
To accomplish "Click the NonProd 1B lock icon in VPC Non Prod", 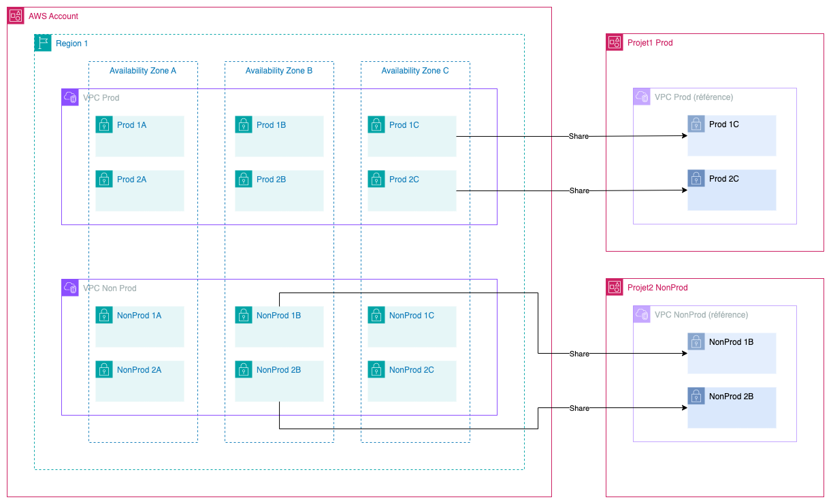I will click(x=244, y=315).
